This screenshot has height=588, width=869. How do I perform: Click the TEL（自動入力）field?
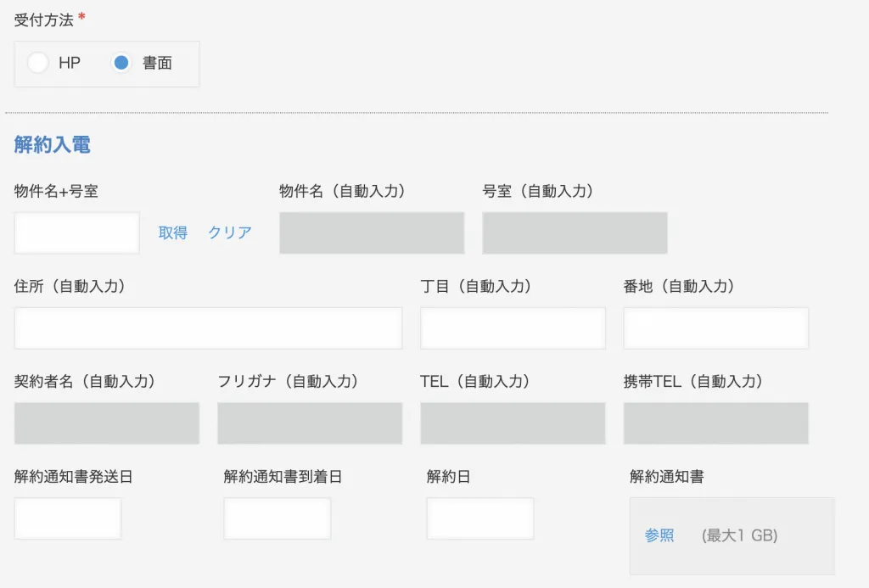click(513, 423)
